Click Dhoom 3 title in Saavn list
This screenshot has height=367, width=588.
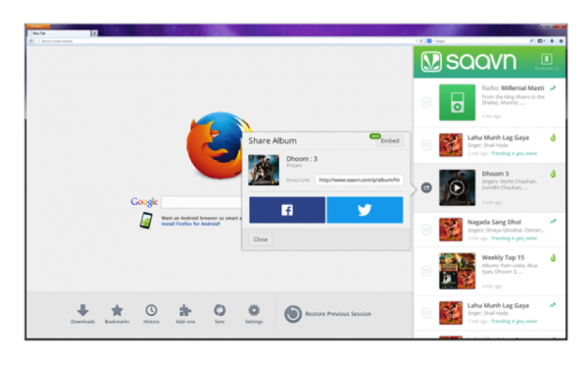pos(495,174)
